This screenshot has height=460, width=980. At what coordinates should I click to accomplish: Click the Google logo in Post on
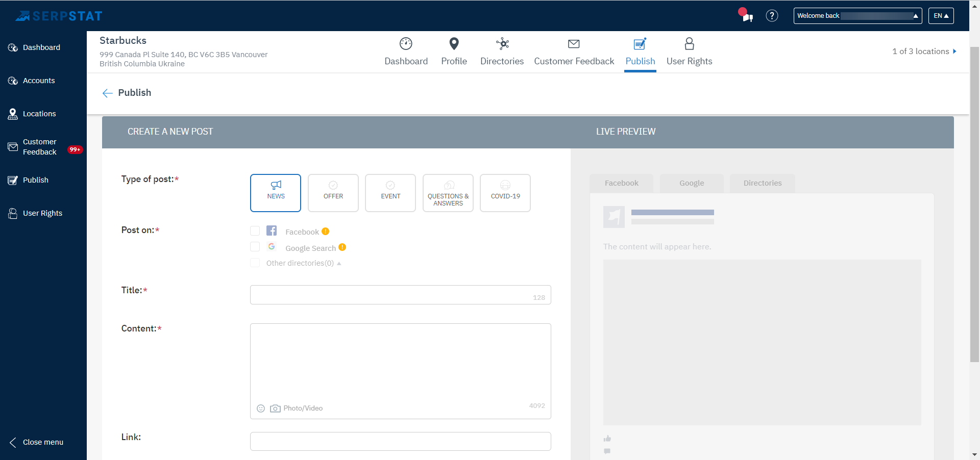[x=272, y=247]
